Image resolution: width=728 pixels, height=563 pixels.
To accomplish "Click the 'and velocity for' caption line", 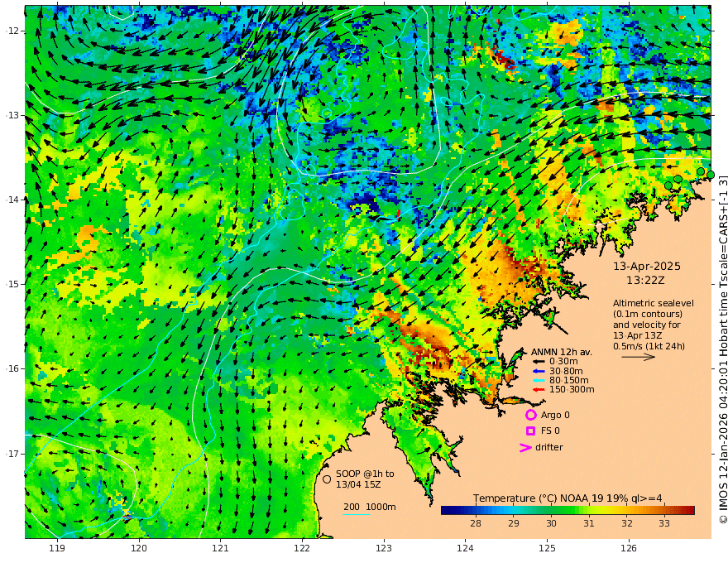I will [646, 325].
